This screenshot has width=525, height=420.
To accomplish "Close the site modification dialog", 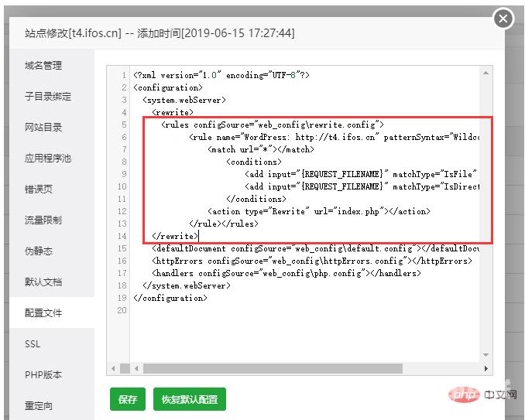I will coord(503,19).
